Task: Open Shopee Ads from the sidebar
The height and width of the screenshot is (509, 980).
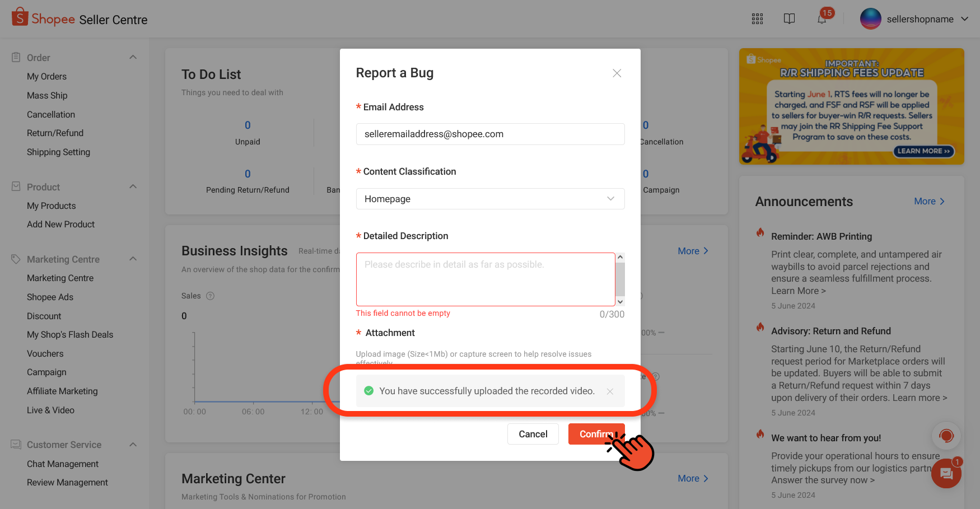Action: click(50, 297)
